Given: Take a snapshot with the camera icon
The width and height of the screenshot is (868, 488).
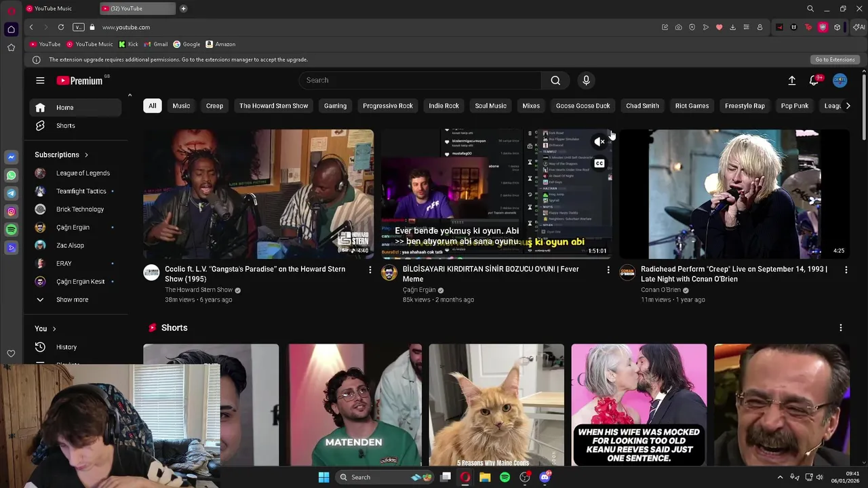Looking at the screenshot, I should 679,27.
